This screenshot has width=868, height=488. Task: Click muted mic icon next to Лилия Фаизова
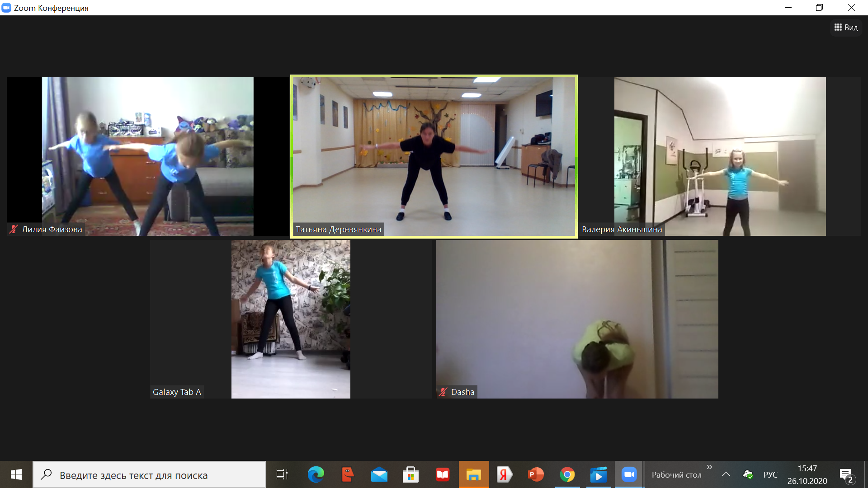pyautogui.click(x=14, y=230)
